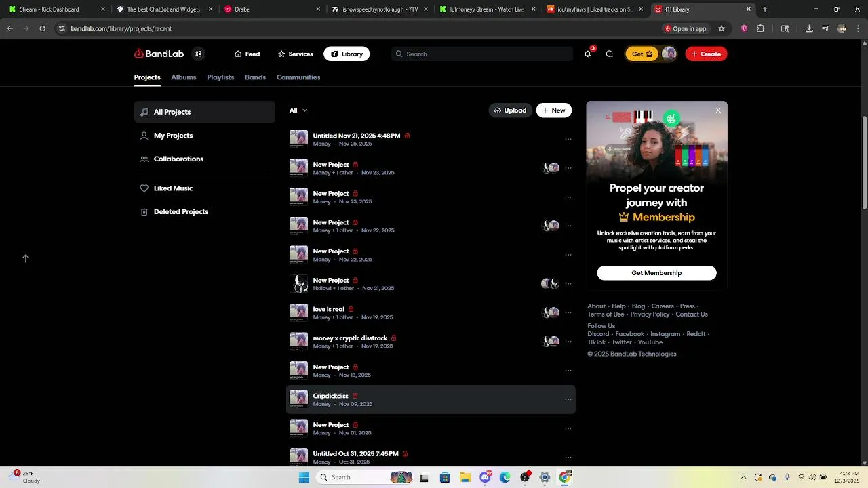Open the About footer link
The image size is (868, 488).
pos(596,306)
